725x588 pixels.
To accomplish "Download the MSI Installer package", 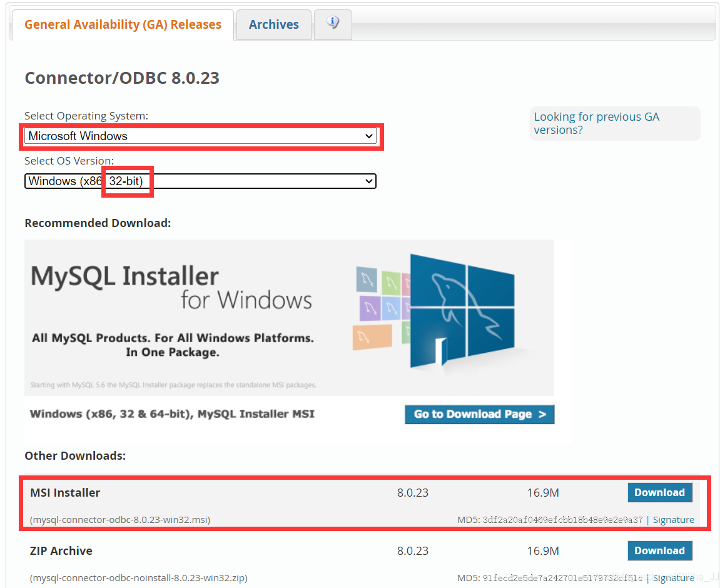I will click(660, 492).
